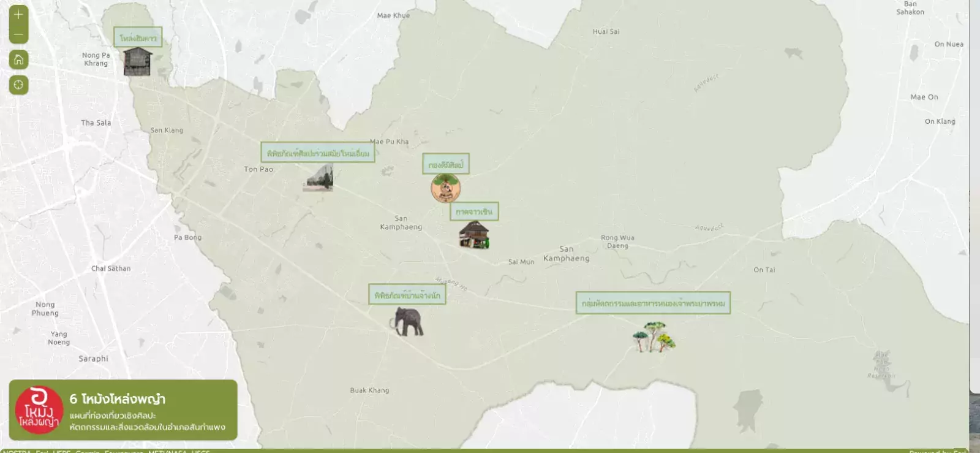980x453 pixels.
Task: Click the label above the Ton Pao museum photo
Action: (x=317, y=153)
